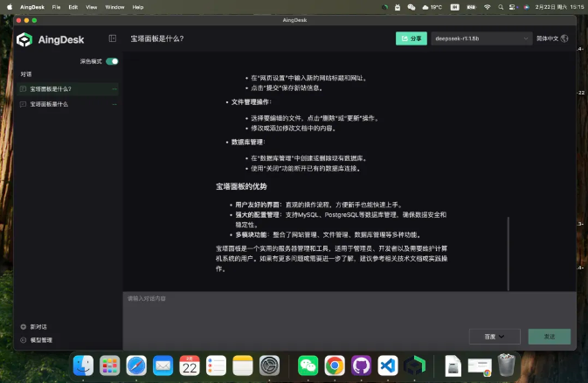Click the 文件管理操作 bullet heading

[x=251, y=101]
